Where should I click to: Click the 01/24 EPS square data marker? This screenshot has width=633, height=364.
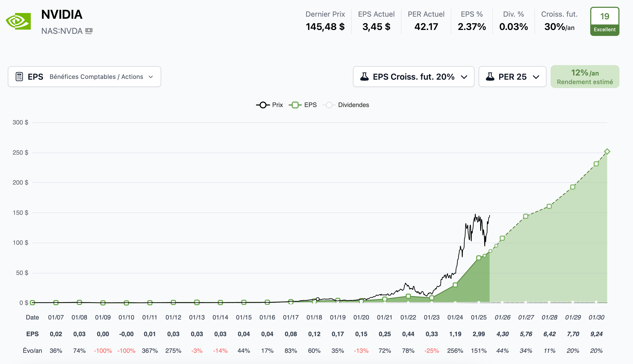[x=455, y=285]
